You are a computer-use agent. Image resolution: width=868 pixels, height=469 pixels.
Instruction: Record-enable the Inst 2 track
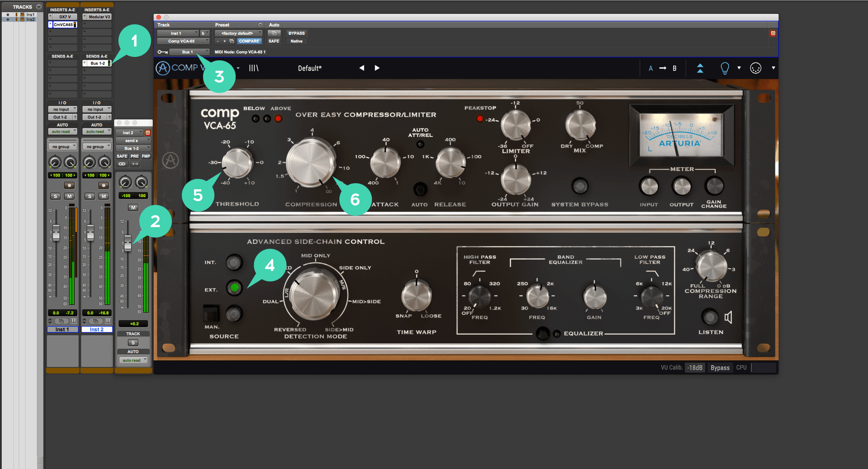(x=103, y=185)
